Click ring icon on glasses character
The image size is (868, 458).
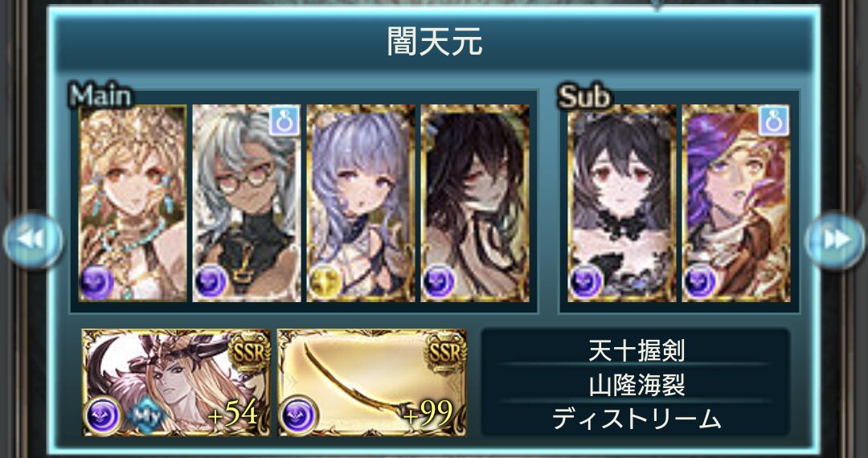285,121
